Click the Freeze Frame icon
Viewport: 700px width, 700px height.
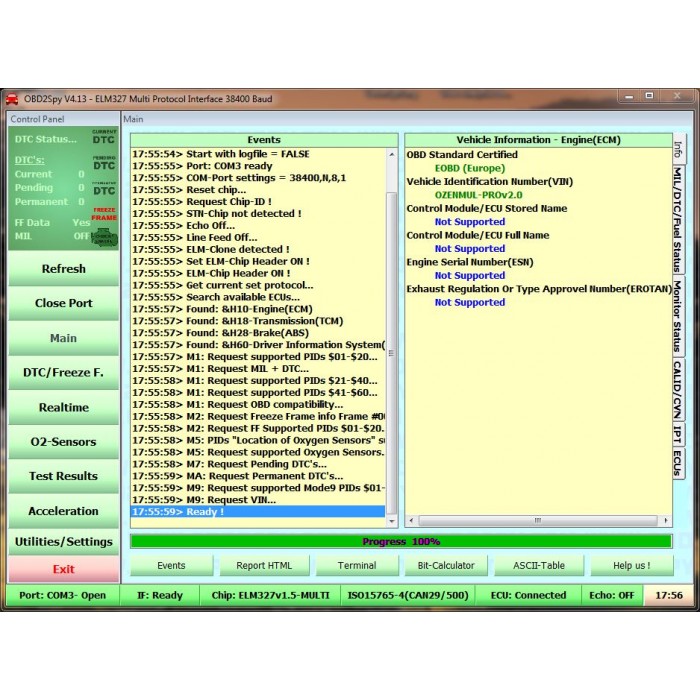point(104,213)
